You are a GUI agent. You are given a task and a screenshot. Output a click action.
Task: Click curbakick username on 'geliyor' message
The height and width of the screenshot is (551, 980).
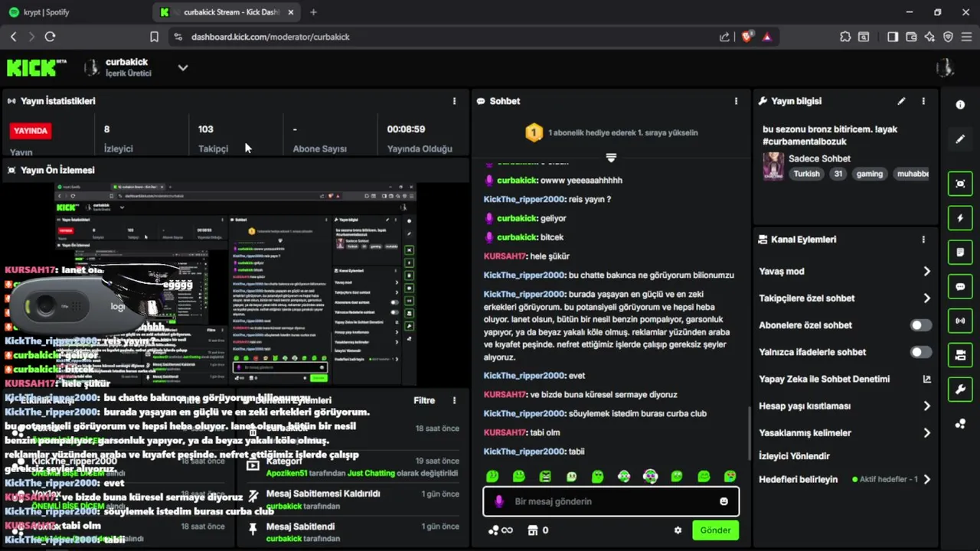tap(517, 218)
